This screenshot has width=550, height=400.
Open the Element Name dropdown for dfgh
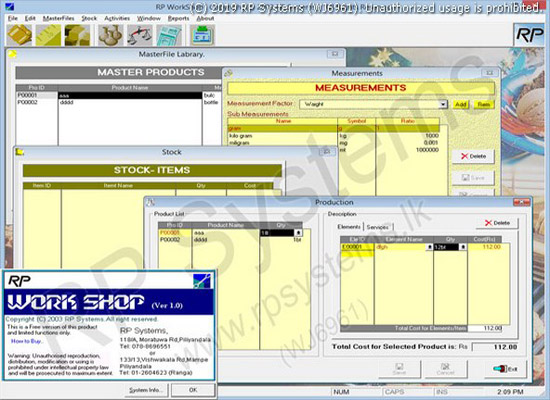429,247
